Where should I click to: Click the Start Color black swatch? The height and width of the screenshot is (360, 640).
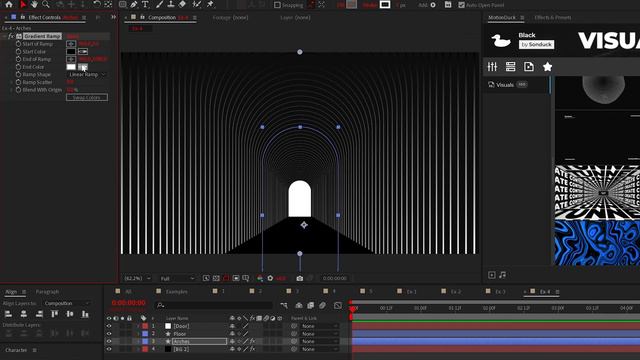pos(71,51)
